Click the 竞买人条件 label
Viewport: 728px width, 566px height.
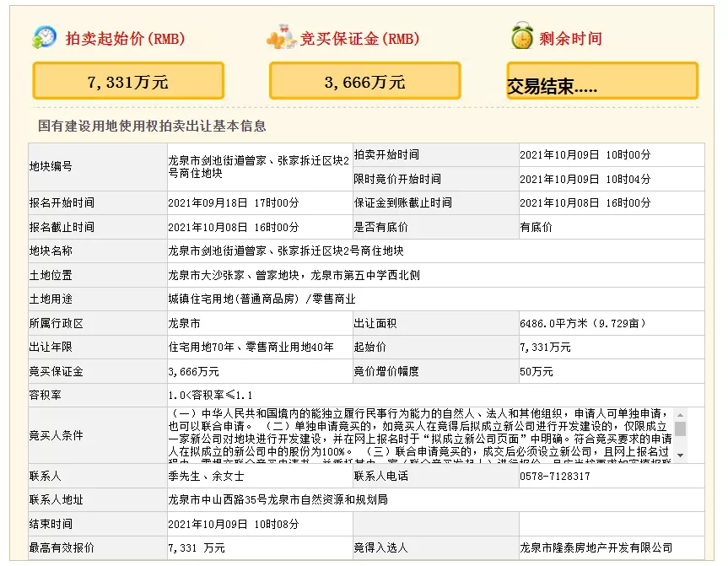click(57, 435)
